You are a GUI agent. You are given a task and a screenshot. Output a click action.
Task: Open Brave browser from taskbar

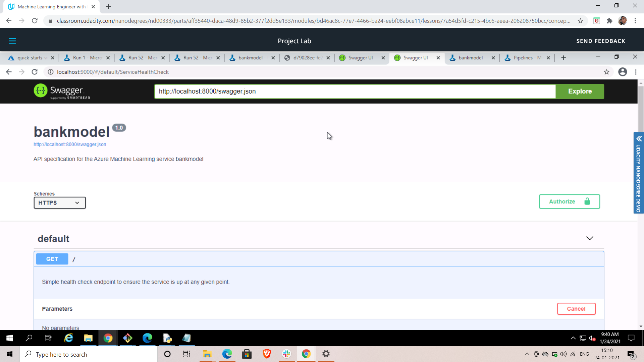point(267,354)
